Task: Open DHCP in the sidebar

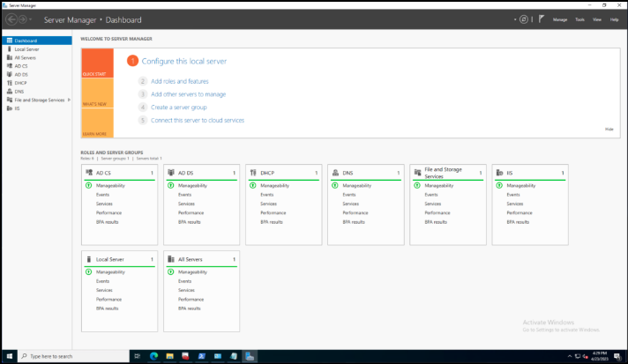Action: (37, 83)
